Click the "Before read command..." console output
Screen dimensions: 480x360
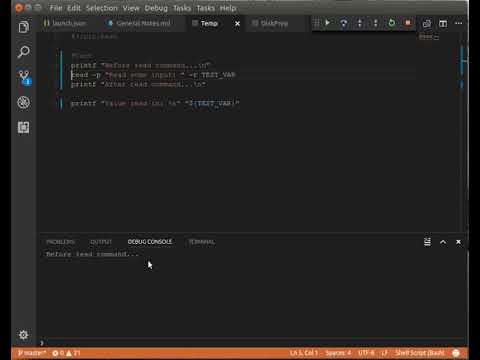92,254
